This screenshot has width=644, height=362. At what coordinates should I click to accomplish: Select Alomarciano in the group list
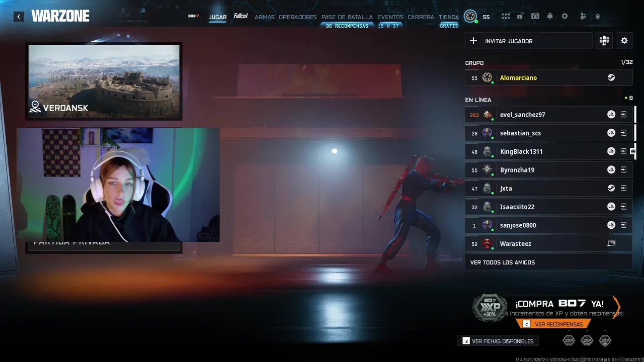[549, 78]
